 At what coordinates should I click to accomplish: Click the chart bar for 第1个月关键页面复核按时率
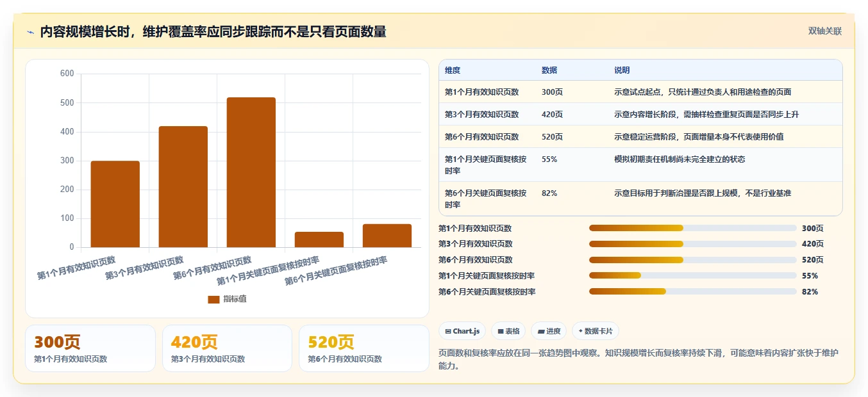[319, 239]
